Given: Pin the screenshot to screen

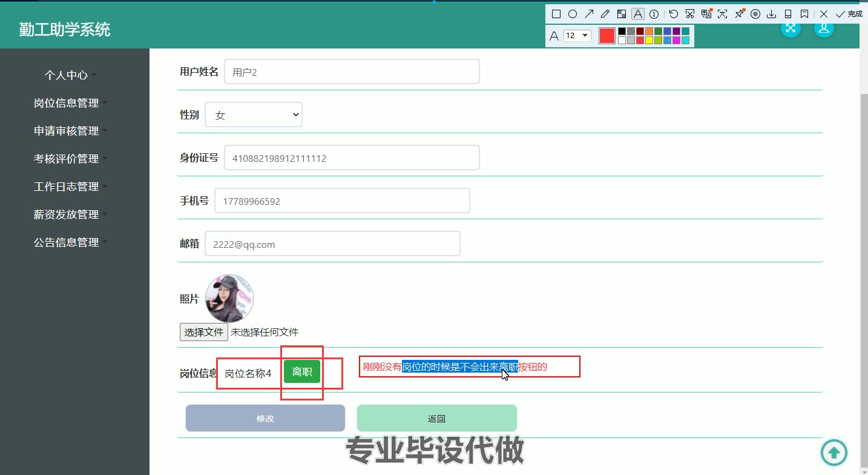Looking at the screenshot, I should (739, 14).
